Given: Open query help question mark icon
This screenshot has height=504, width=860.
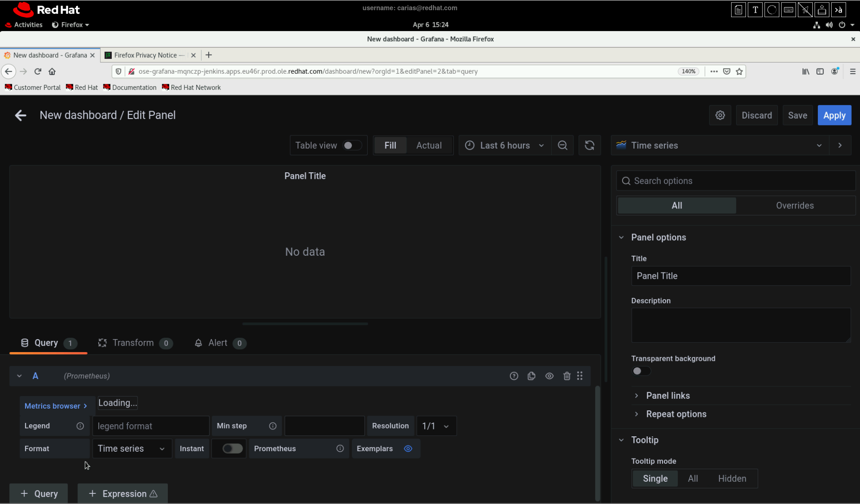Looking at the screenshot, I should [514, 376].
